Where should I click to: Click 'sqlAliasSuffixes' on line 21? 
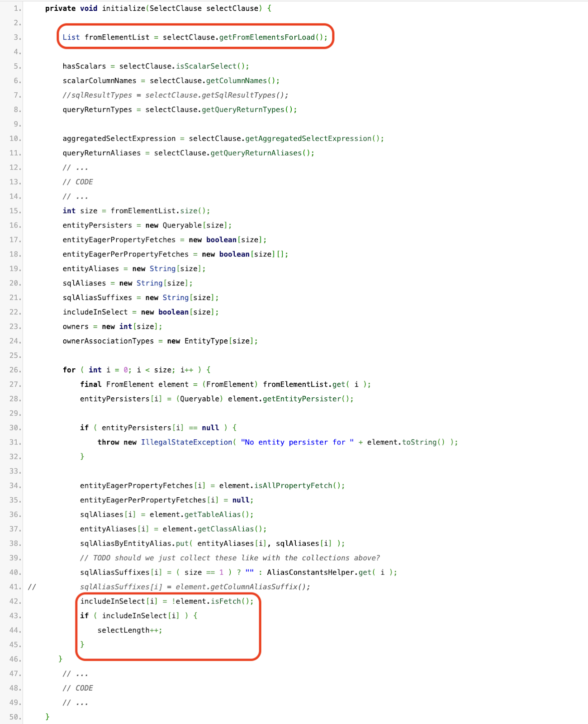coord(97,298)
